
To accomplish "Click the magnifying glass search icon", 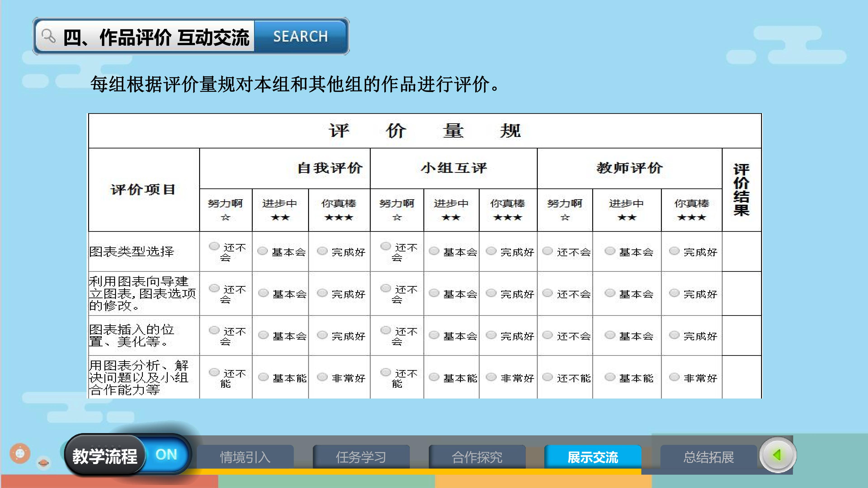I will [x=49, y=36].
